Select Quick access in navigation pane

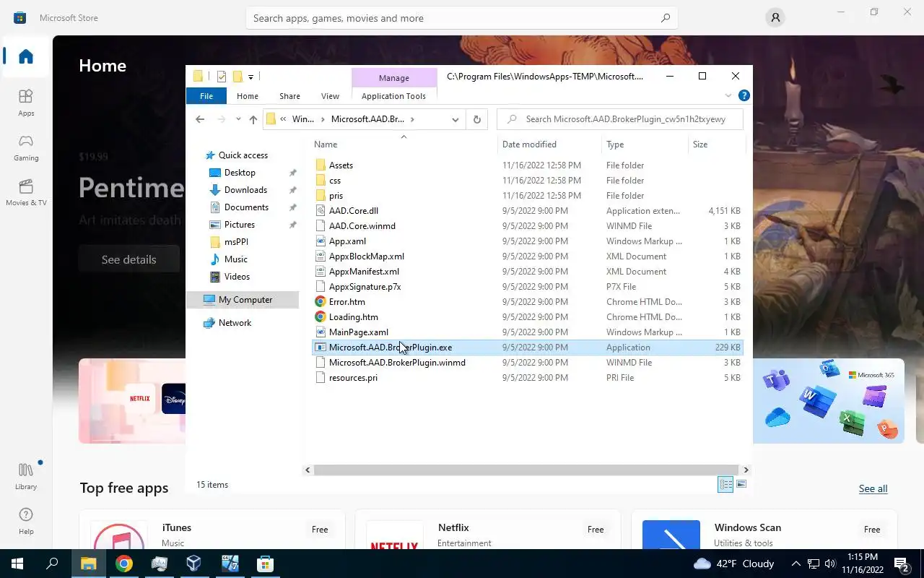coord(243,155)
